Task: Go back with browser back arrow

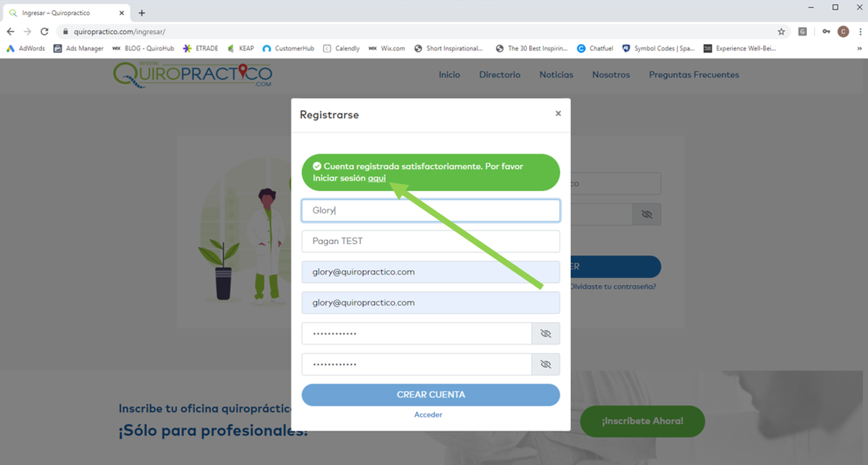Action: (x=10, y=31)
